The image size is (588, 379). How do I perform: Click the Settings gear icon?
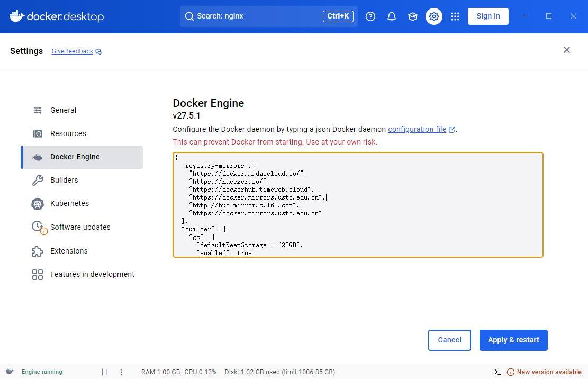point(434,16)
